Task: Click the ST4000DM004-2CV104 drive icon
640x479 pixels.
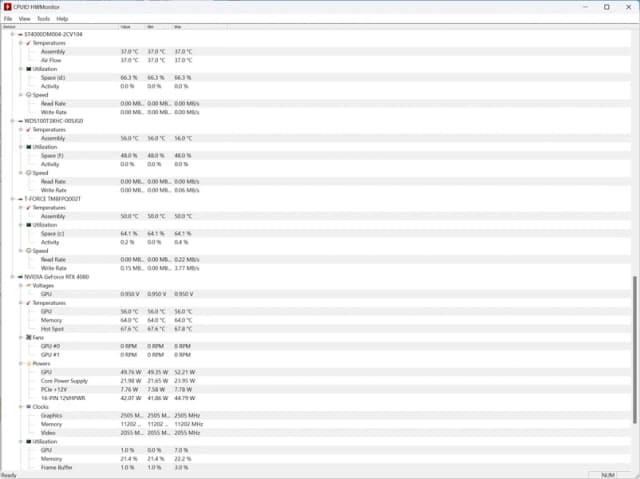Action: tap(20, 34)
